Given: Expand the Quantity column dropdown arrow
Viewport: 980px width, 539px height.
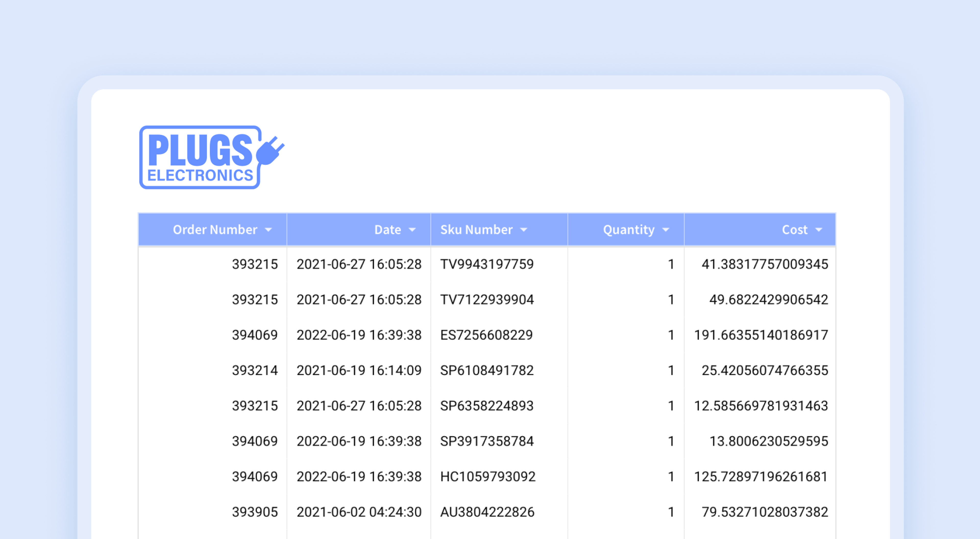Looking at the screenshot, I should pos(665,230).
